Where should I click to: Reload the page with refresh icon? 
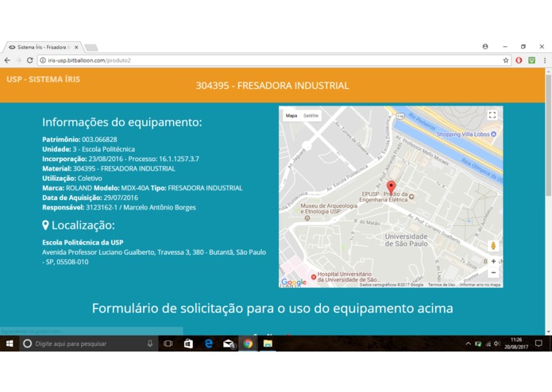point(30,60)
